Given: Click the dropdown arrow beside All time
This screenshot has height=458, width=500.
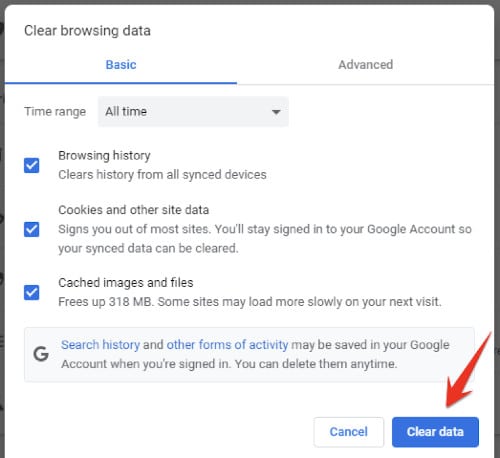Looking at the screenshot, I should (x=276, y=112).
